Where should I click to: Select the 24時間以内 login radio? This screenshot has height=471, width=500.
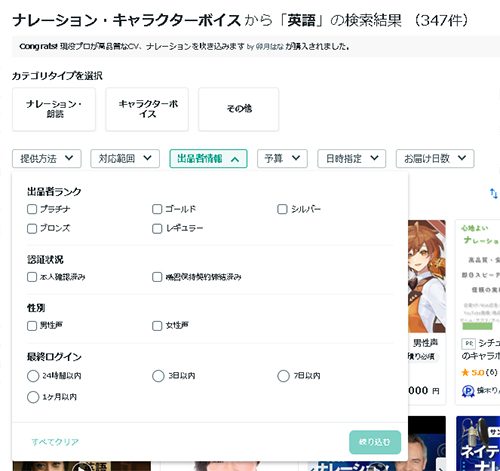tap(33, 376)
